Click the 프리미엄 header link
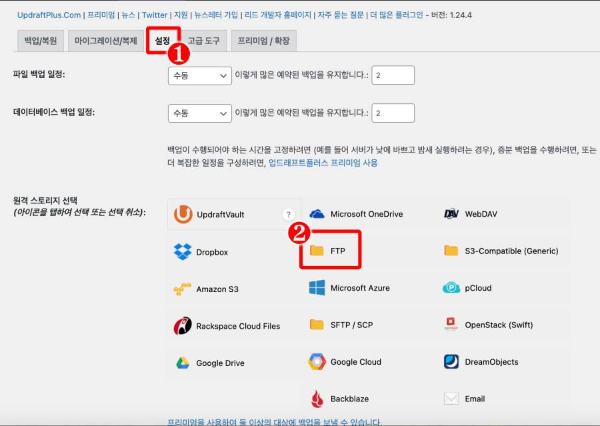Screen dimensions: 600x426 coord(101,15)
